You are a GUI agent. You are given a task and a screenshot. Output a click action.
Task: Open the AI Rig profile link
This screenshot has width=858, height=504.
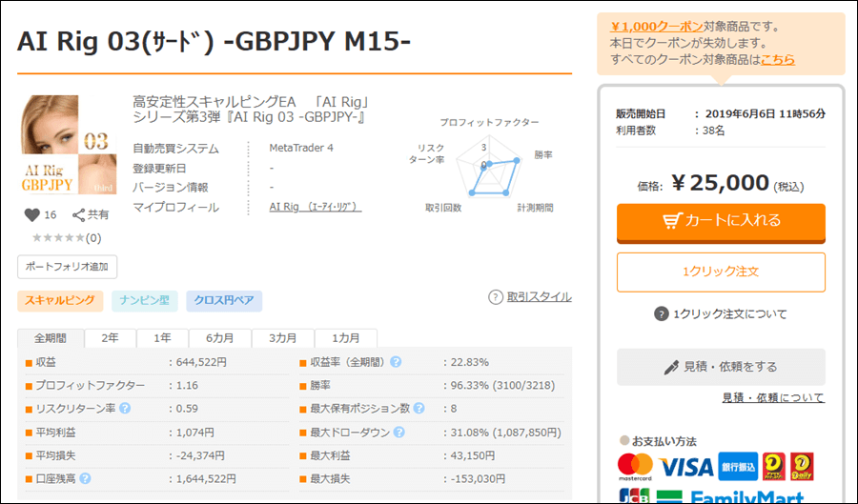pos(315,207)
